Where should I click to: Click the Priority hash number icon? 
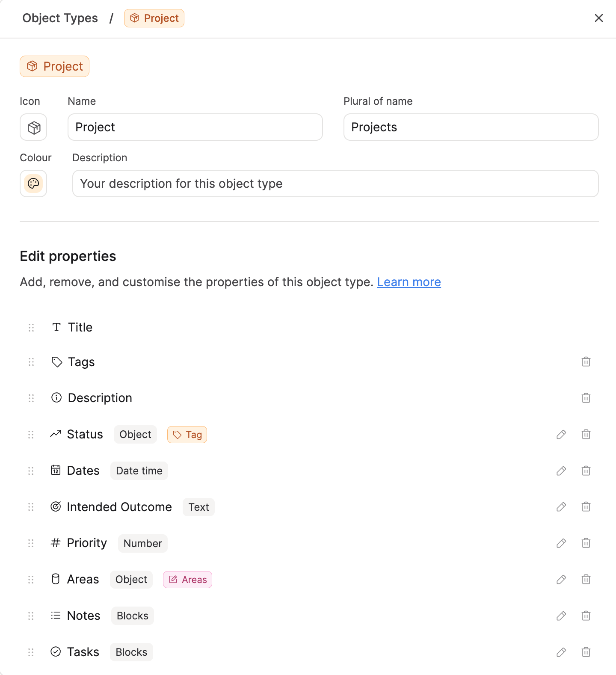[x=55, y=543]
